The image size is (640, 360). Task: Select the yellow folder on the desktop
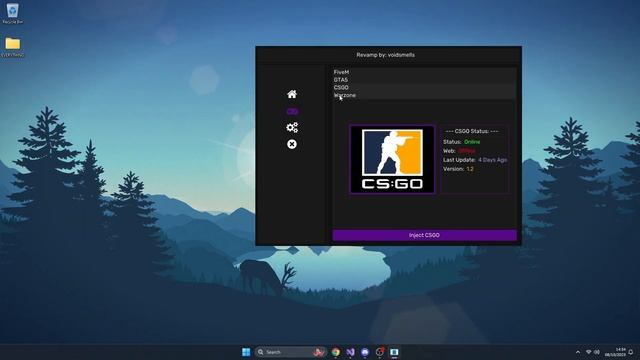point(13,47)
